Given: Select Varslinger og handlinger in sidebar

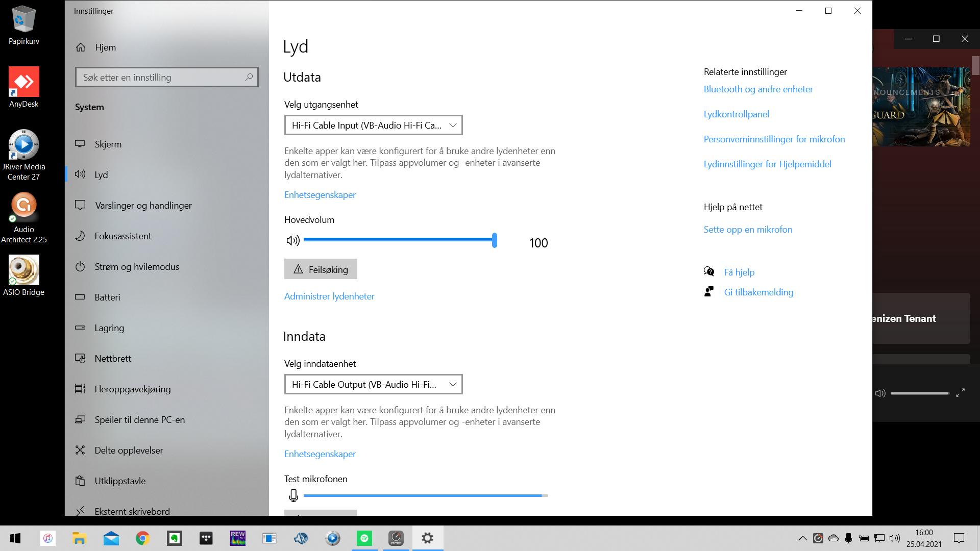Looking at the screenshot, I should [143, 206].
